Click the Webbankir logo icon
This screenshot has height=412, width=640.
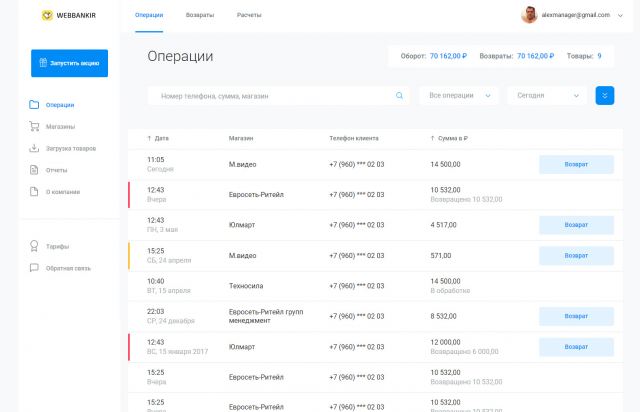point(47,16)
